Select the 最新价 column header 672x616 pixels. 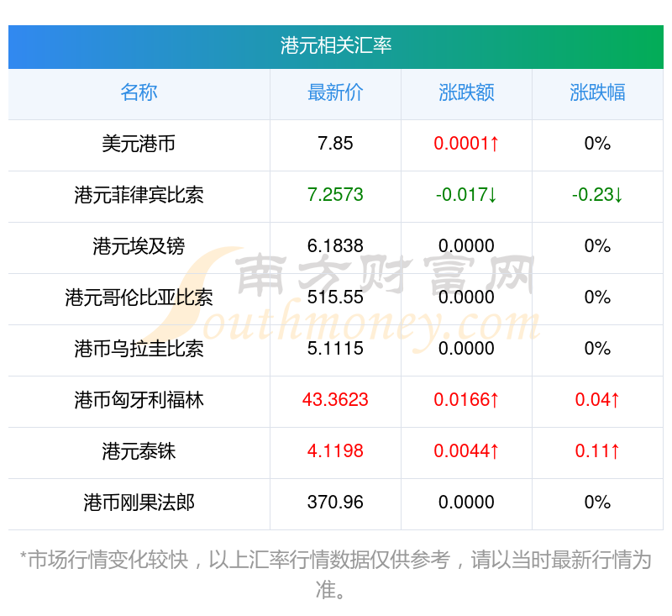coord(335,92)
